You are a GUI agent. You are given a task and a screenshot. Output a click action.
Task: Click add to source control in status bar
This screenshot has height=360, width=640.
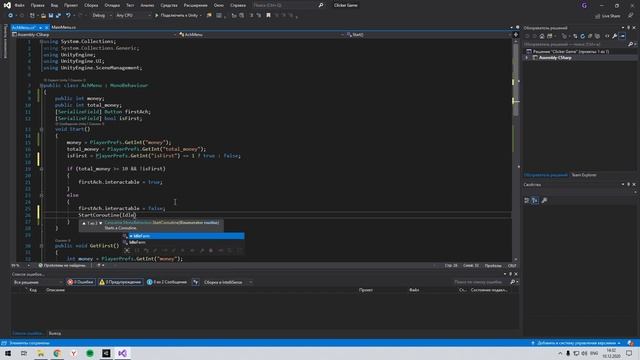[x=576, y=343]
